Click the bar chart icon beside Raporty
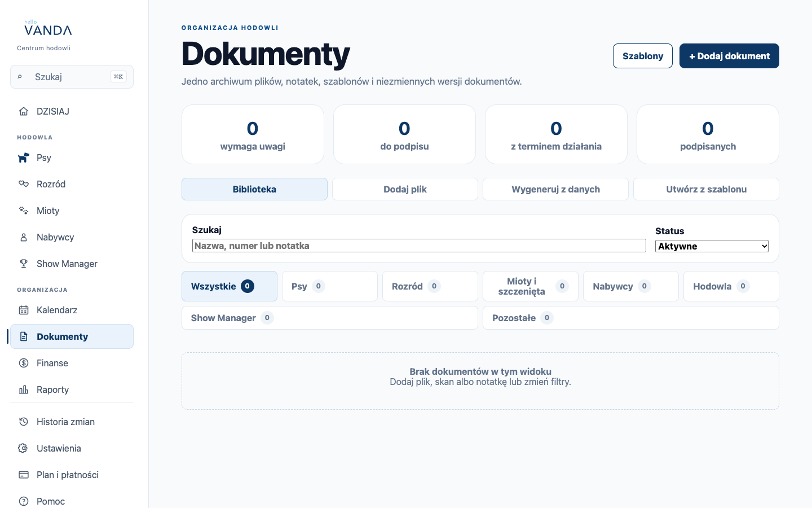812x508 pixels. (24, 389)
